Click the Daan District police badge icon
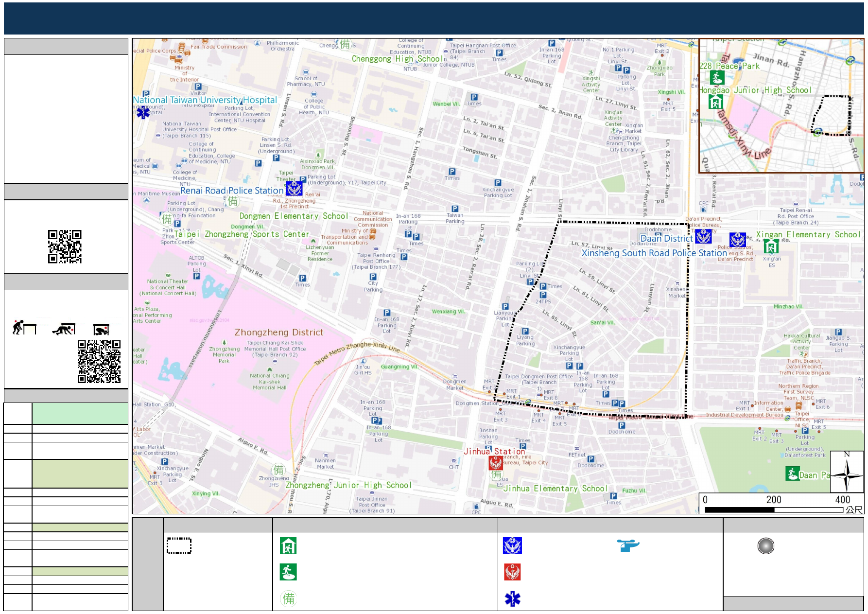This screenshot has width=868, height=614. point(703,237)
